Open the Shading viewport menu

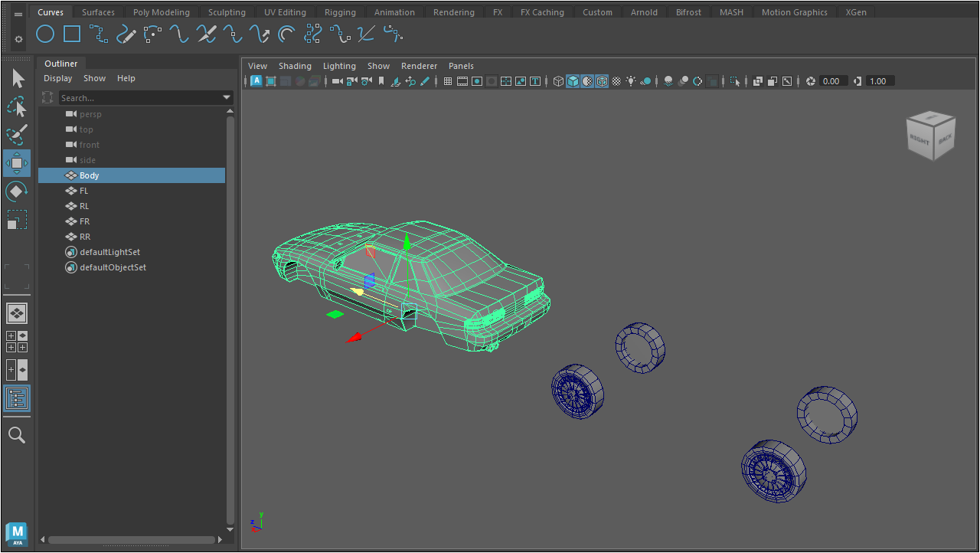click(295, 66)
